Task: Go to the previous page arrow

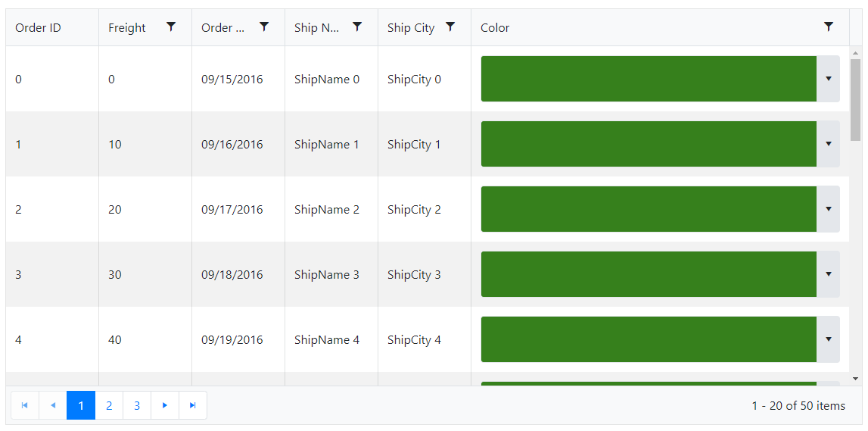Action: [x=53, y=405]
